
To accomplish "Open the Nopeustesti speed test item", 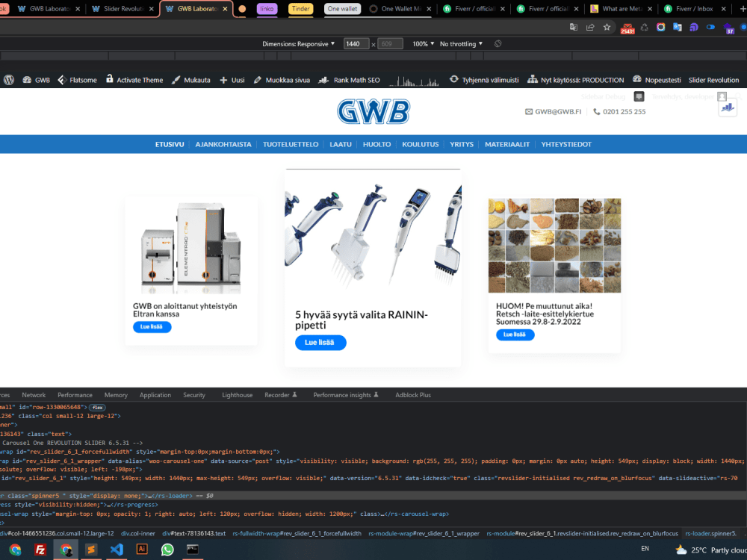I will coord(657,80).
